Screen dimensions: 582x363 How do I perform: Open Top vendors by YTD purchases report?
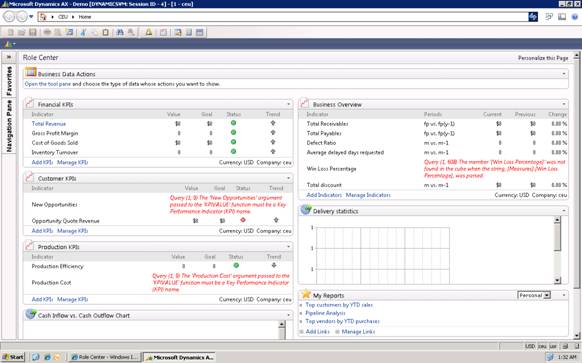click(342, 321)
